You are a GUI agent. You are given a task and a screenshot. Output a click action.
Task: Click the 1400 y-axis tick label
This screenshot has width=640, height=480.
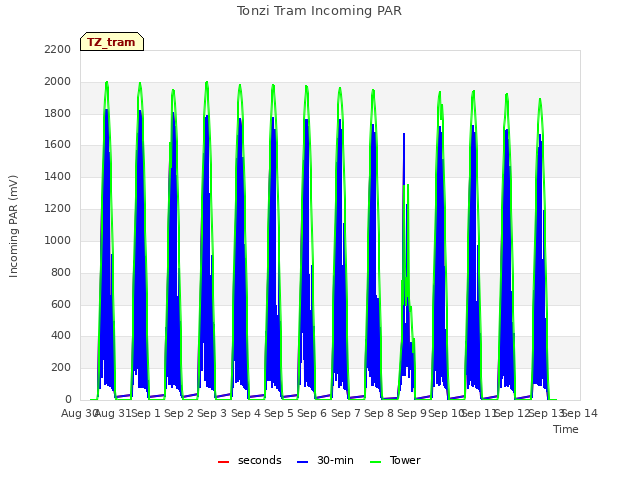tap(58, 176)
